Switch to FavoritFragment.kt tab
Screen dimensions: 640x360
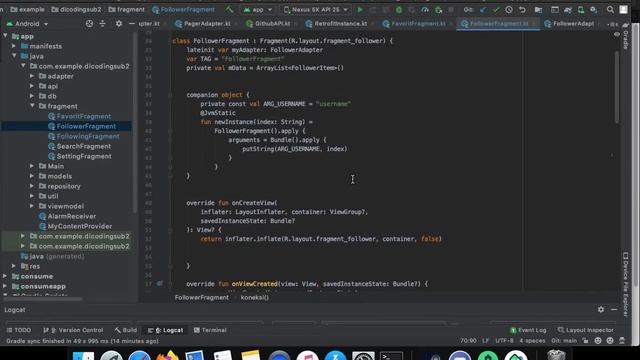point(418,24)
